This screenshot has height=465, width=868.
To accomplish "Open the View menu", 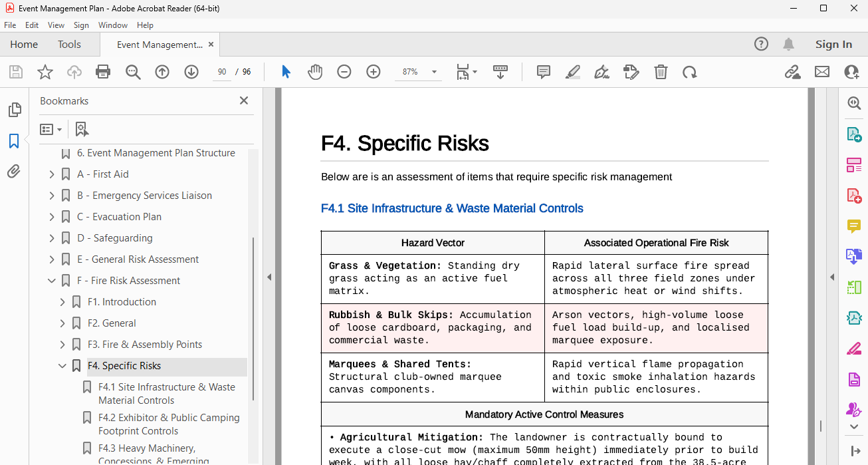I will click(x=56, y=25).
